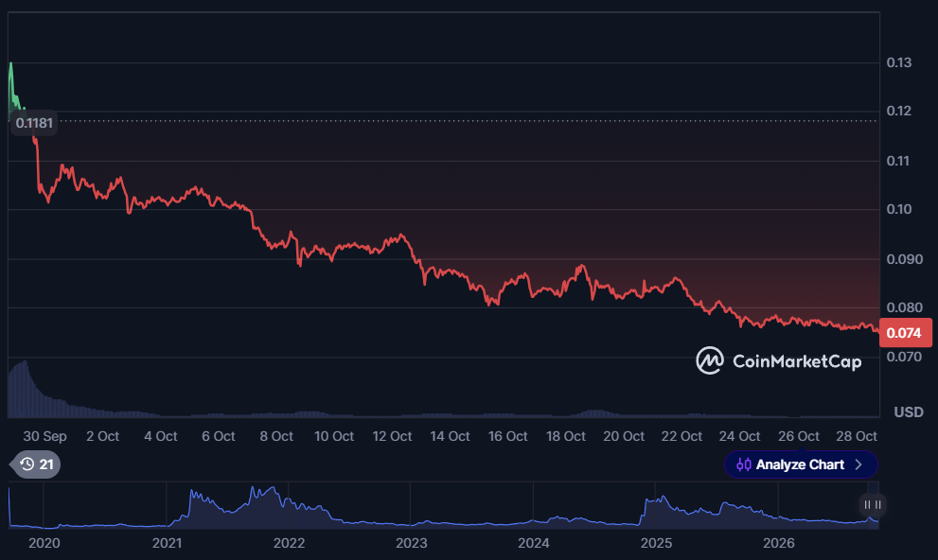The width and height of the screenshot is (938, 560).
Task: Grab the range slider pause-bar handle
Action: coord(872,505)
